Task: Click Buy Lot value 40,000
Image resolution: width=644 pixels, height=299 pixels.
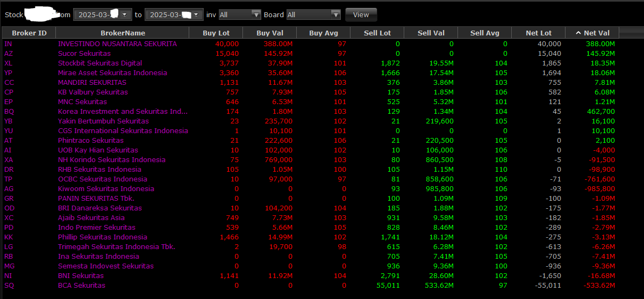Action: click(227, 44)
